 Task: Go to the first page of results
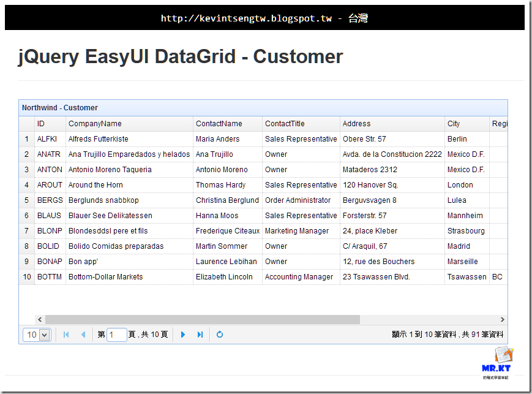click(66, 335)
